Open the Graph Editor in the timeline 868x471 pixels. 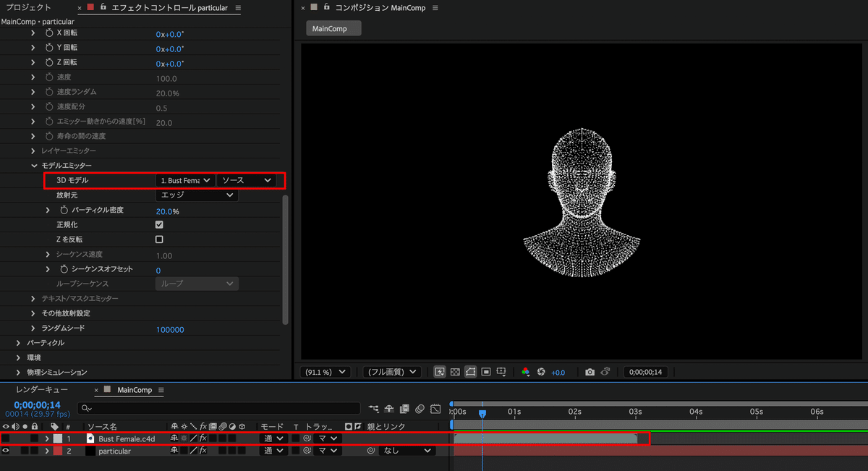tap(435, 409)
